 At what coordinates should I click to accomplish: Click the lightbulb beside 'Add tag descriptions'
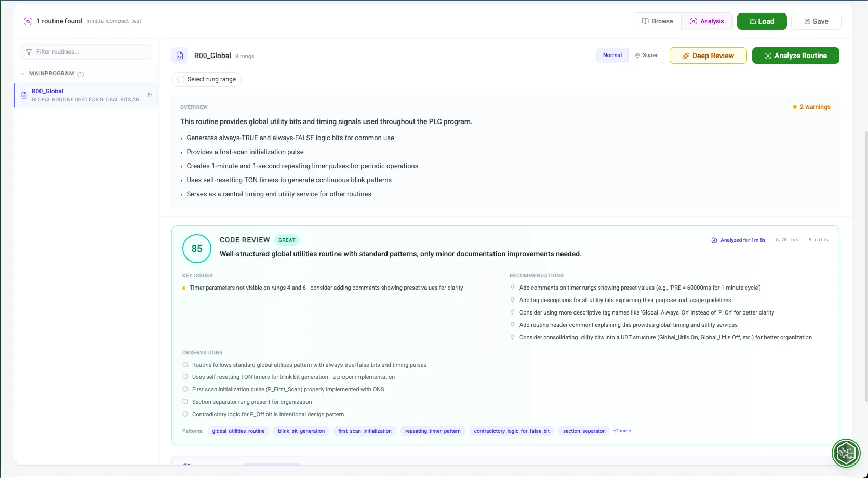click(x=512, y=300)
